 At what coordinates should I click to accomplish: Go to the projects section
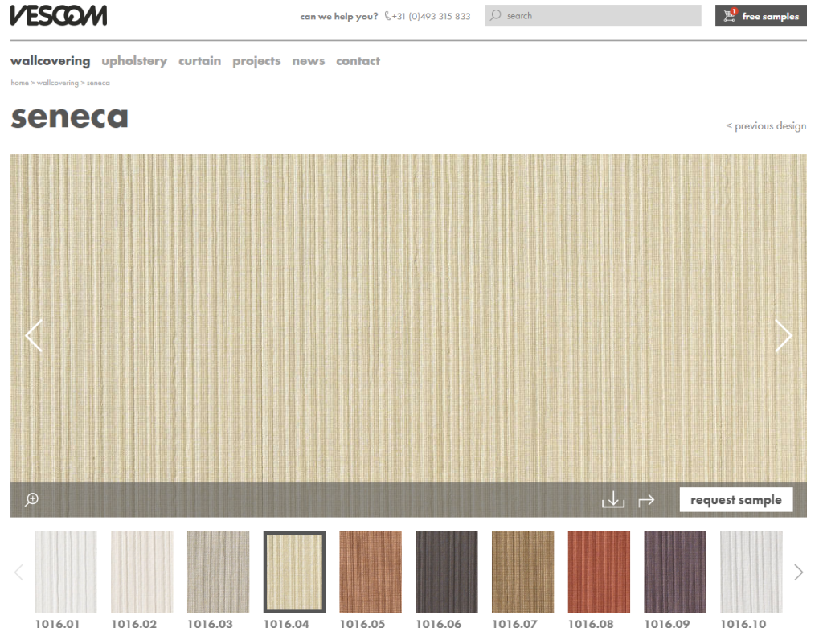pyautogui.click(x=256, y=61)
